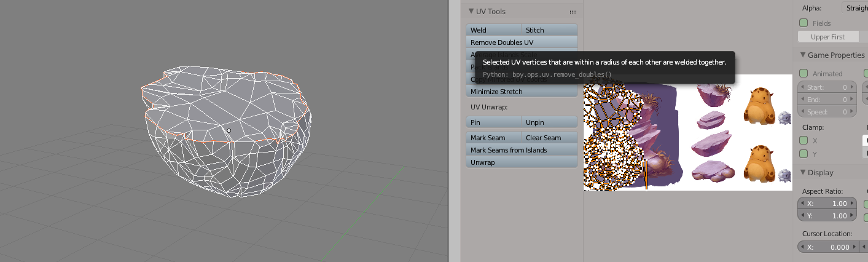Open the Alpha mode dropdown
The width and height of the screenshot is (868, 262).
[x=854, y=8]
